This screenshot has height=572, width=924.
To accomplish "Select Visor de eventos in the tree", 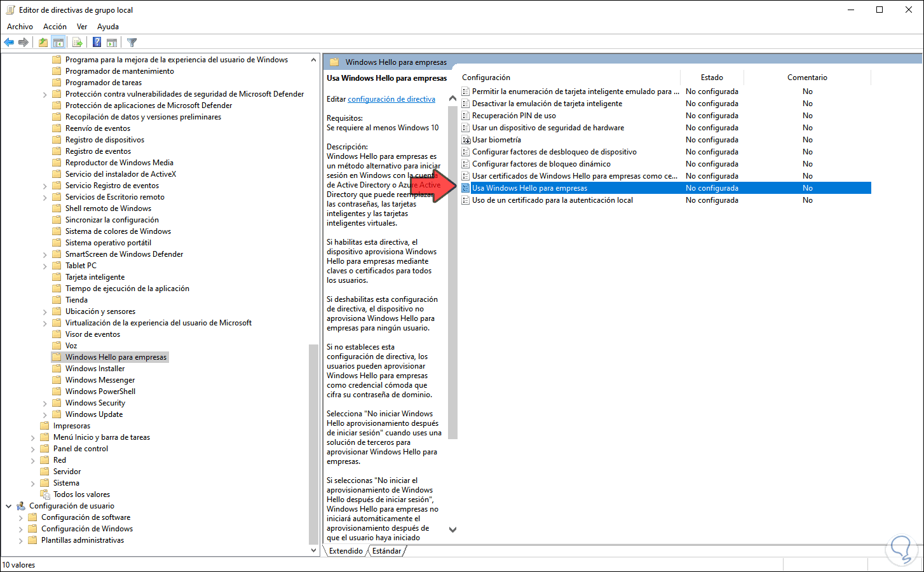I will coord(93,334).
